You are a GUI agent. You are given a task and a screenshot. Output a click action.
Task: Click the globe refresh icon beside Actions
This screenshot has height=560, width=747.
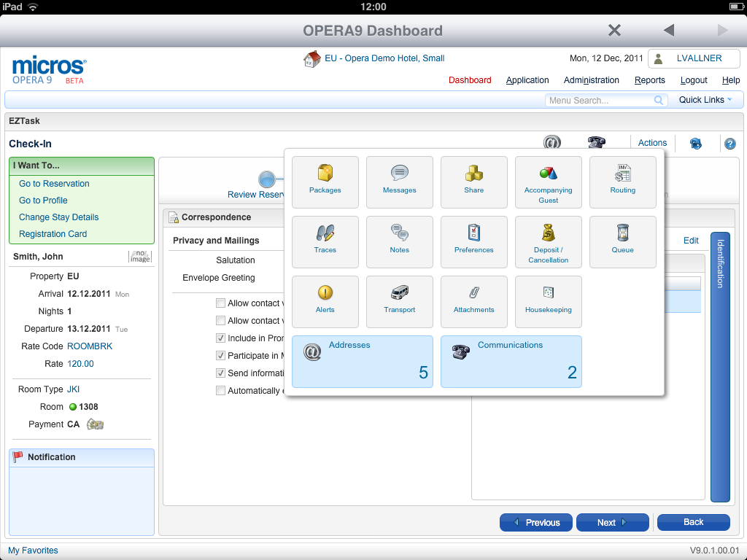pos(695,144)
